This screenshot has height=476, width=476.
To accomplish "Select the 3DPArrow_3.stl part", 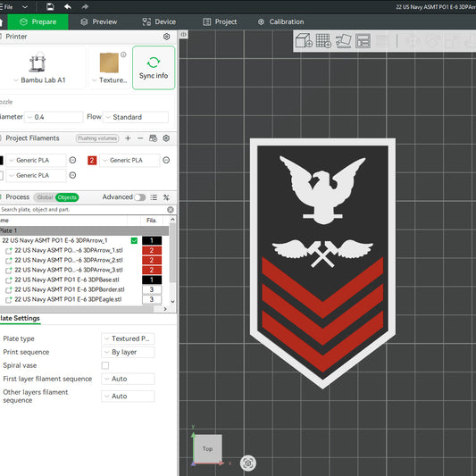I will pos(69,270).
